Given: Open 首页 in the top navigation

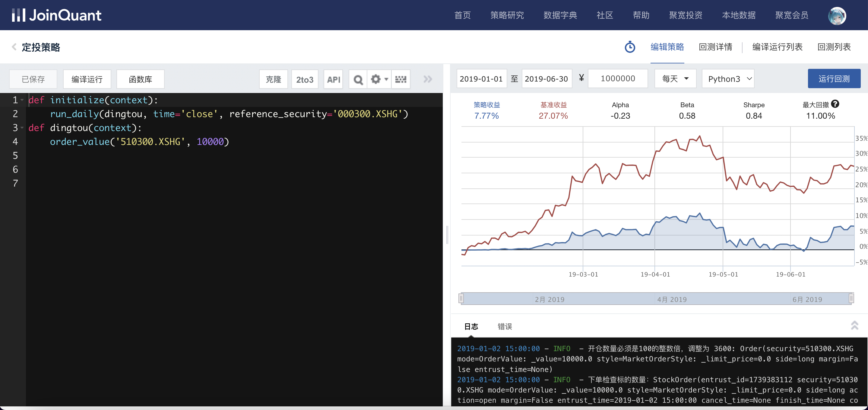Looking at the screenshot, I should 462,15.
